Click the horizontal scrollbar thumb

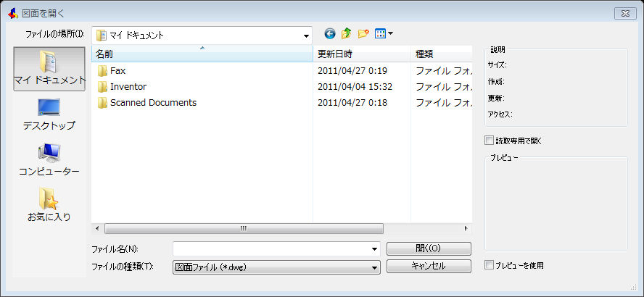click(x=244, y=228)
